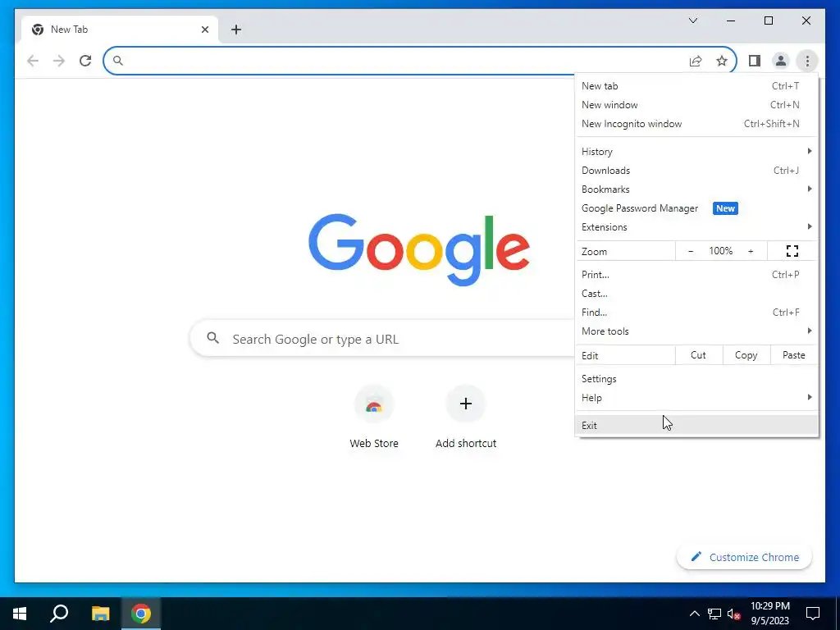Click the Add shortcut plus icon

coord(466,404)
